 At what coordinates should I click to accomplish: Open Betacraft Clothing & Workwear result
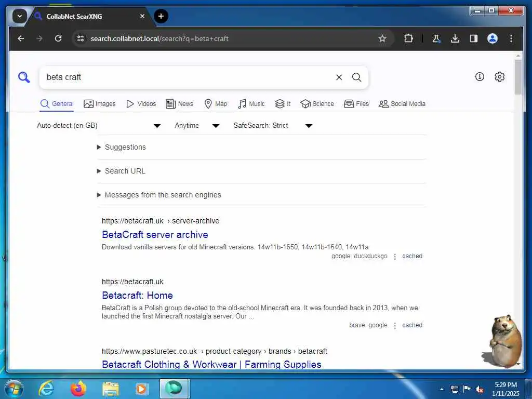(x=212, y=364)
